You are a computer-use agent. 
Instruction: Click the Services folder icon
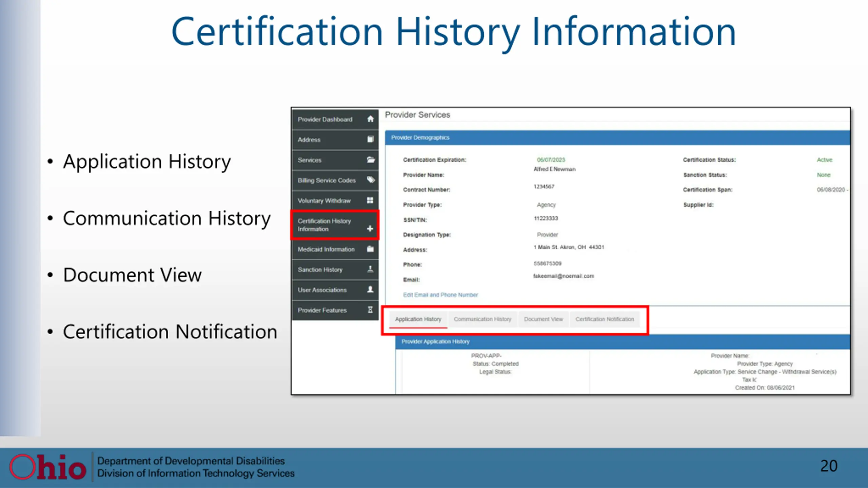(371, 160)
